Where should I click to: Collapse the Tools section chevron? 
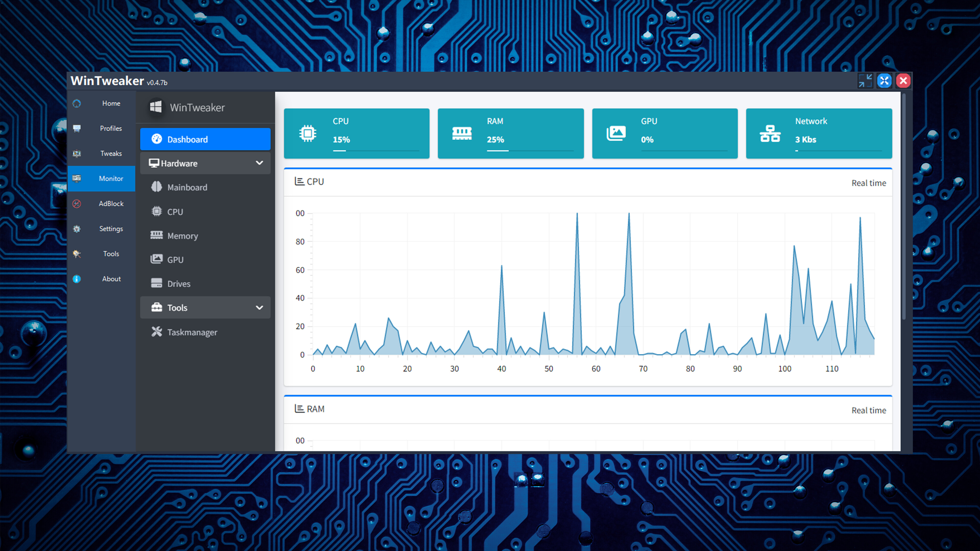click(260, 308)
